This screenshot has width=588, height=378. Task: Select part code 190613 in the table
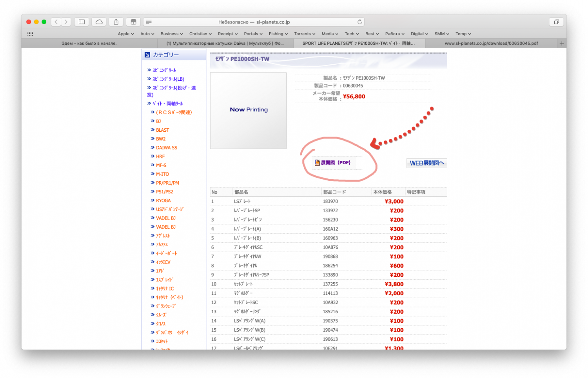[330, 339]
